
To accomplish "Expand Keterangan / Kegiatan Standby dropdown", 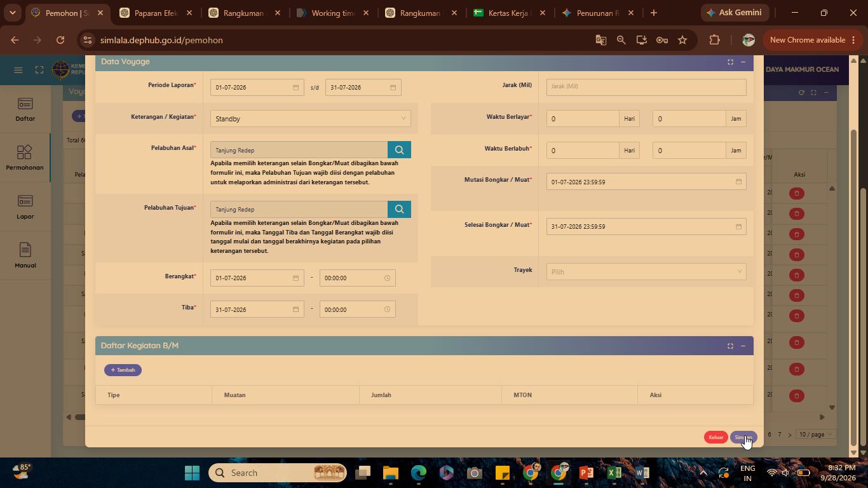I will click(310, 119).
